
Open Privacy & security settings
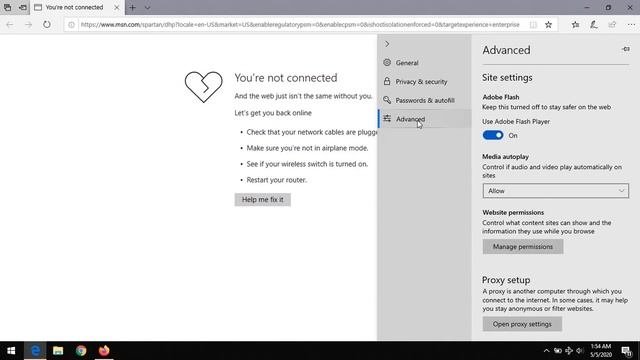point(424,82)
